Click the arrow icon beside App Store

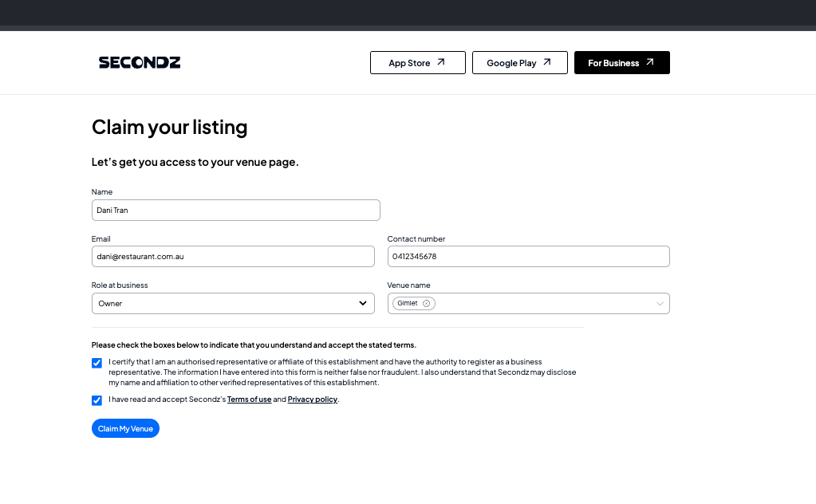click(440, 62)
